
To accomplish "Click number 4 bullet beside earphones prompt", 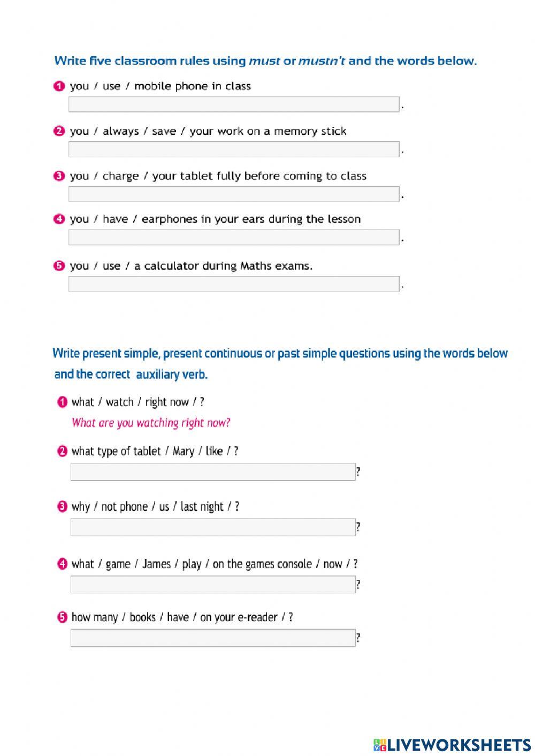I will coord(59,219).
